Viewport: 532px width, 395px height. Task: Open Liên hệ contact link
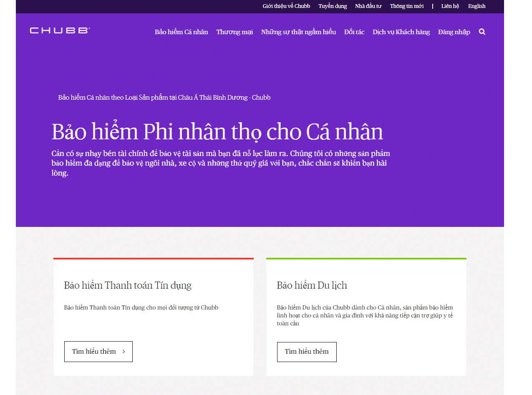click(450, 6)
